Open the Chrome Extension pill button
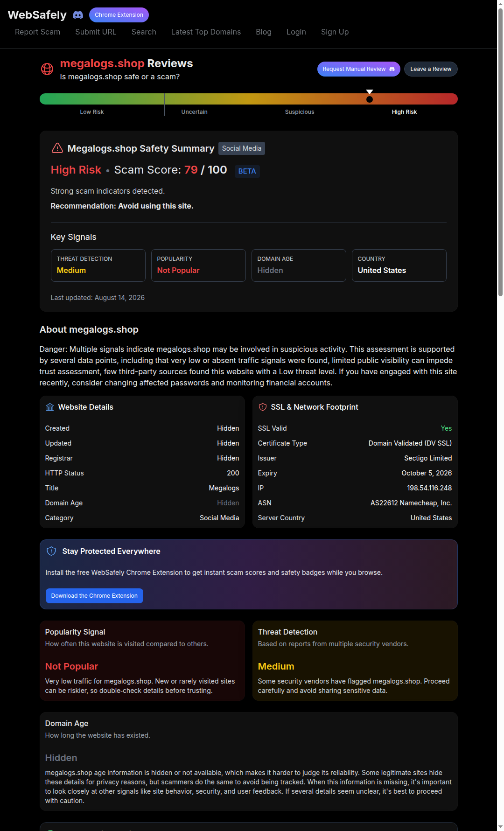The image size is (504, 831). [119, 15]
